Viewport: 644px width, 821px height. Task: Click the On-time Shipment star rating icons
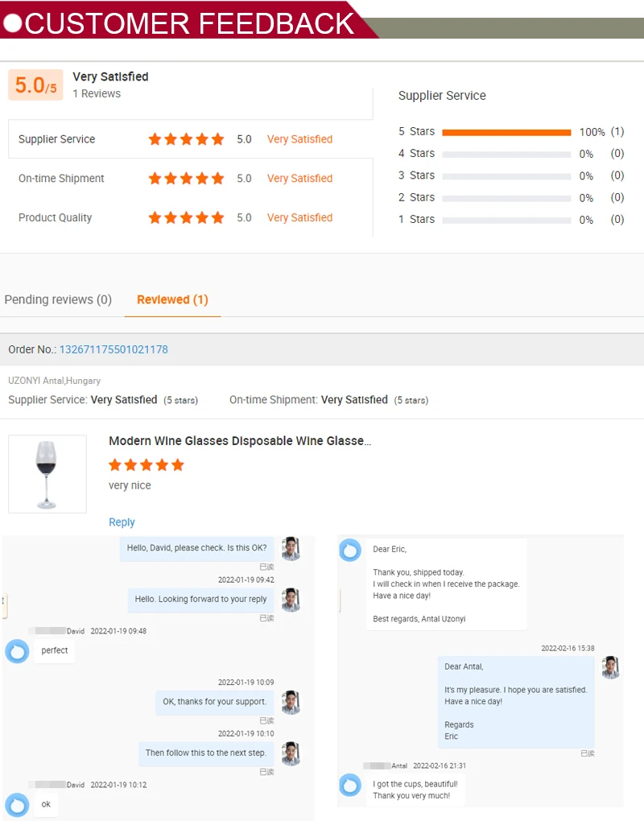[x=186, y=179]
